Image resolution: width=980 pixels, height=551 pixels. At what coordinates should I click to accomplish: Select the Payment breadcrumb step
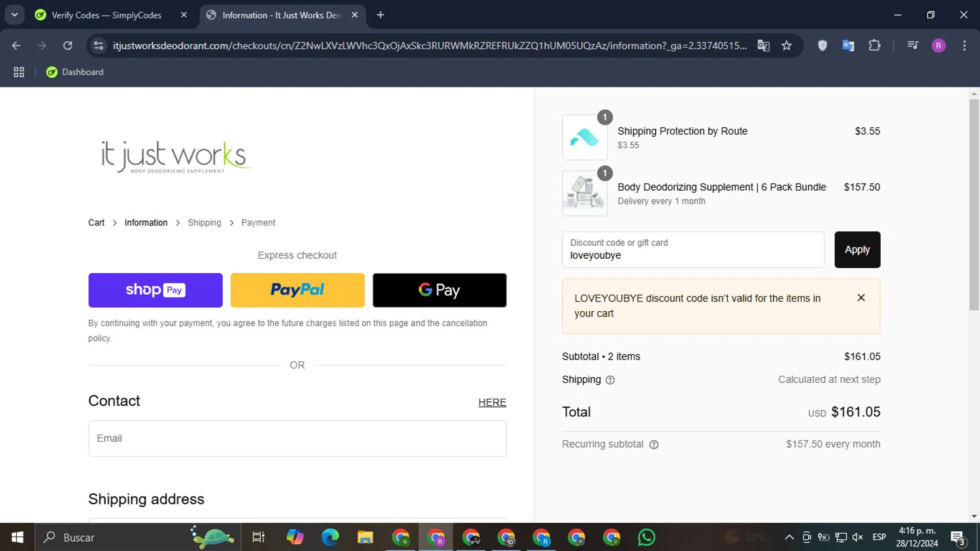pyautogui.click(x=258, y=223)
